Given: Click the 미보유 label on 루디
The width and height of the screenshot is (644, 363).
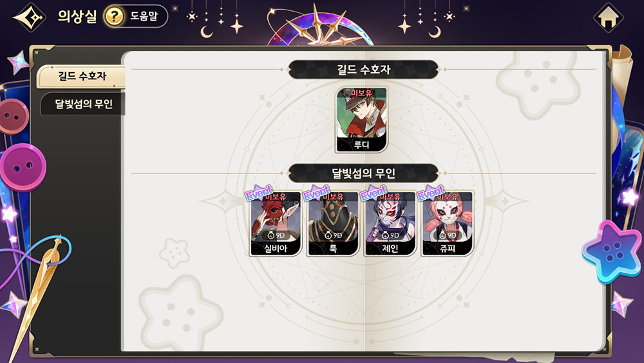Looking at the screenshot, I should [361, 93].
